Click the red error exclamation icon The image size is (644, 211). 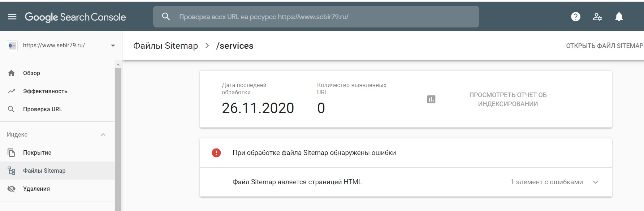click(216, 153)
